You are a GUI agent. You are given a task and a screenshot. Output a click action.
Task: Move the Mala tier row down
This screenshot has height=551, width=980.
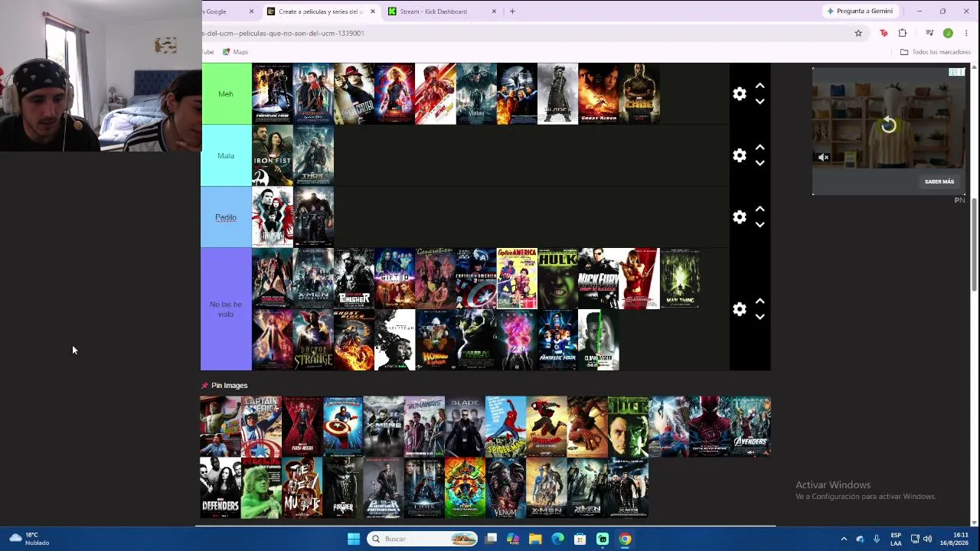coord(759,163)
